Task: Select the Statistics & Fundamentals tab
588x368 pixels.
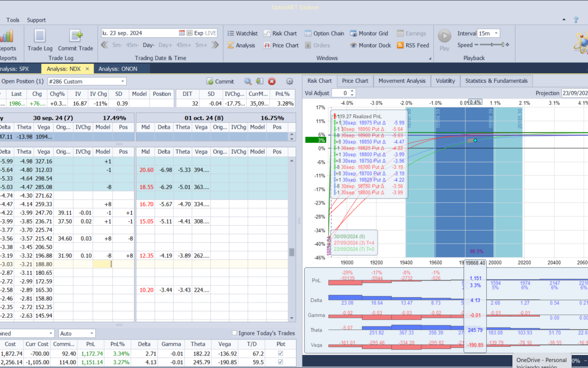Action: (x=496, y=81)
